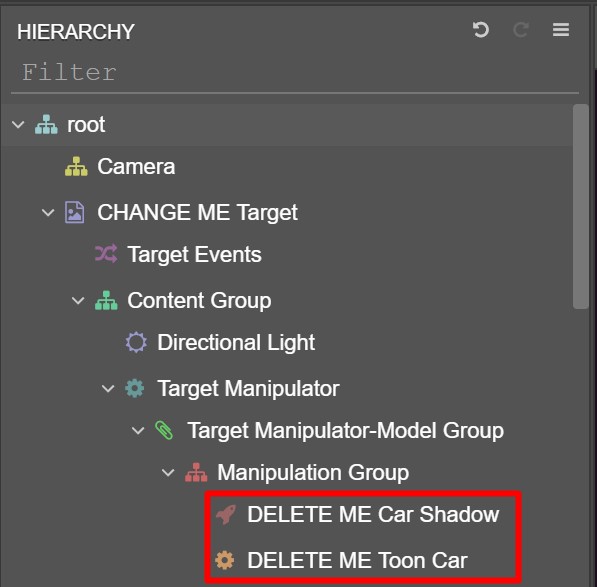Click the Filter input field
Viewport: 597px width, 587px height.
click(295, 73)
